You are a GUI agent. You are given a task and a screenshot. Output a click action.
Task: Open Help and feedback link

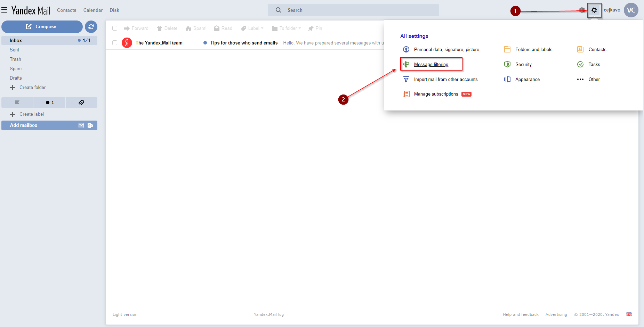(521, 314)
